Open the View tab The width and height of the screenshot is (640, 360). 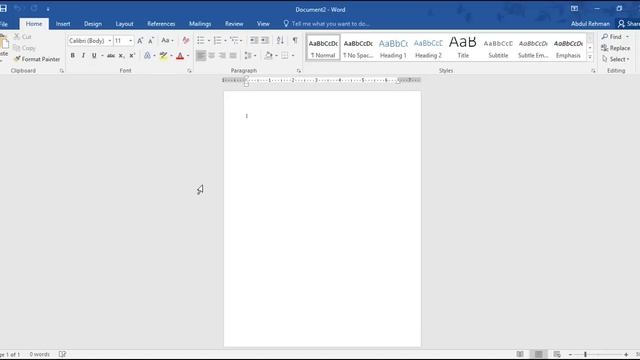(263, 24)
